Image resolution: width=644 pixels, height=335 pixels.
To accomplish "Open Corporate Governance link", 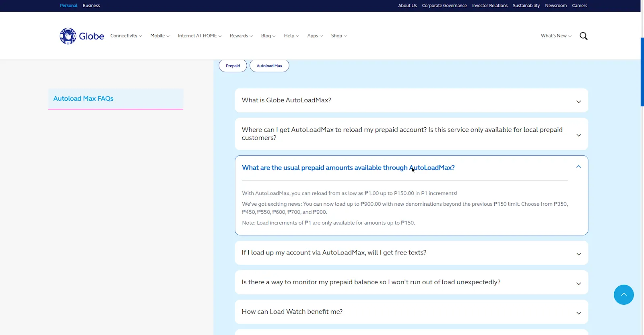I will tap(444, 6).
